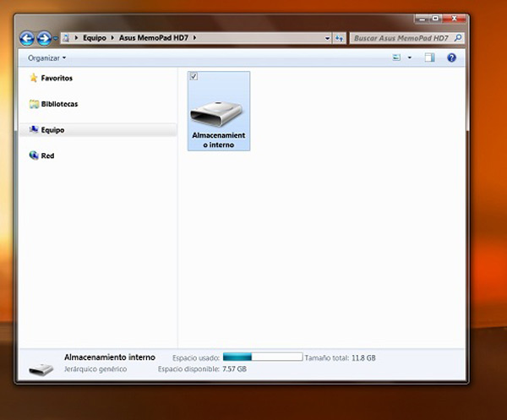507x420 pixels.
Task: Expand the arrow between Equipo and Asus MemoPad HD7
Action: coord(112,38)
